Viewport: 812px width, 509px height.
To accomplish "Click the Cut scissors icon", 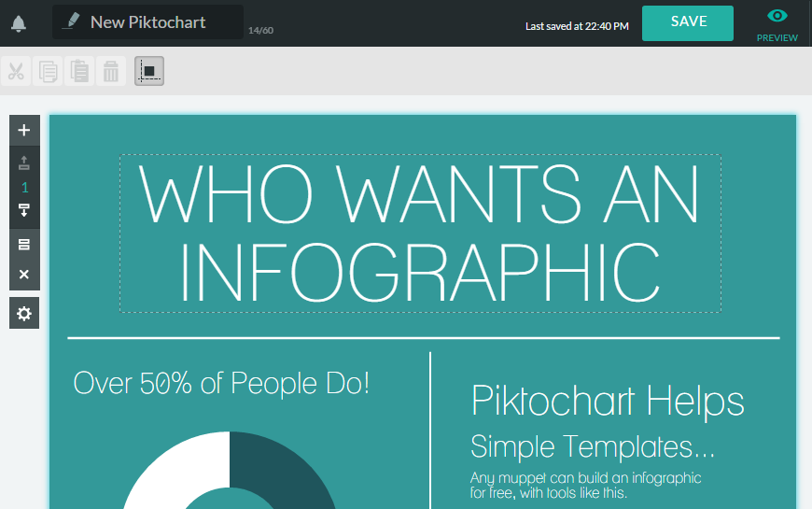I will pos(16,71).
